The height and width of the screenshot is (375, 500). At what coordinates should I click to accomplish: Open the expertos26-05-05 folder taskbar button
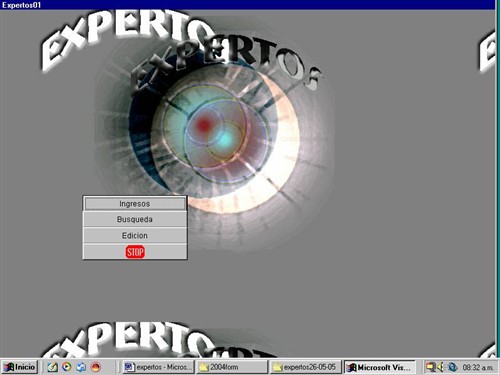pyautogui.click(x=305, y=367)
